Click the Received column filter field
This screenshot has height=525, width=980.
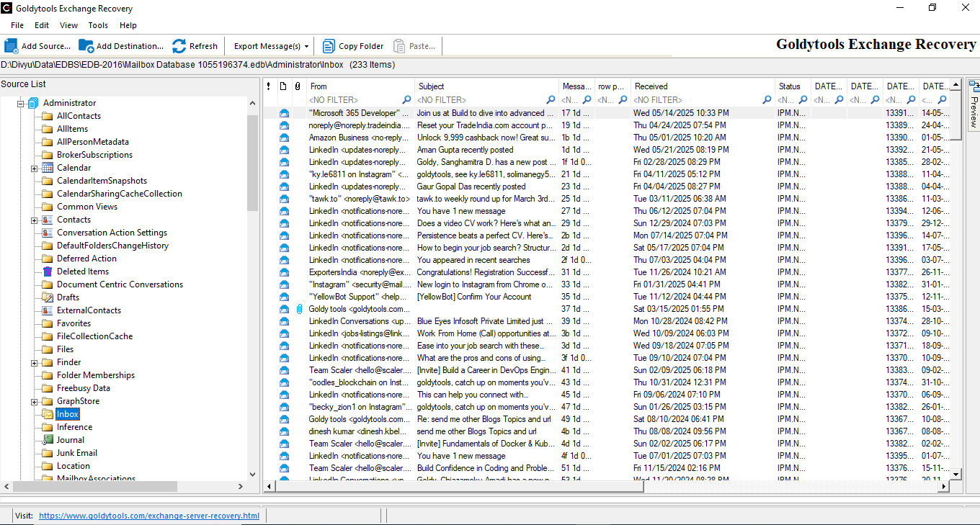point(695,100)
